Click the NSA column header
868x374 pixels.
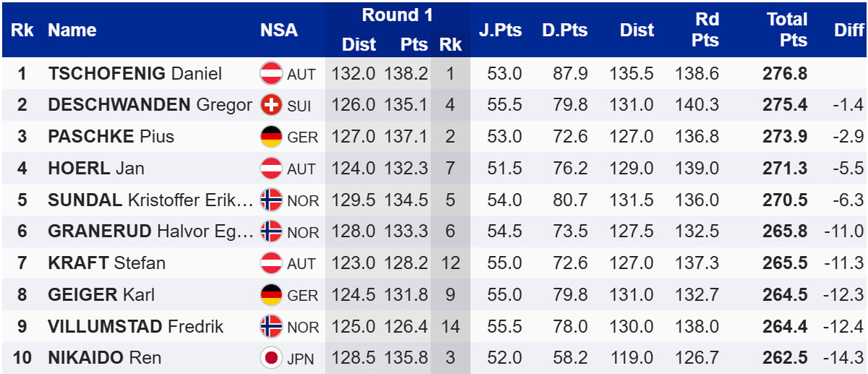[278, 30]
